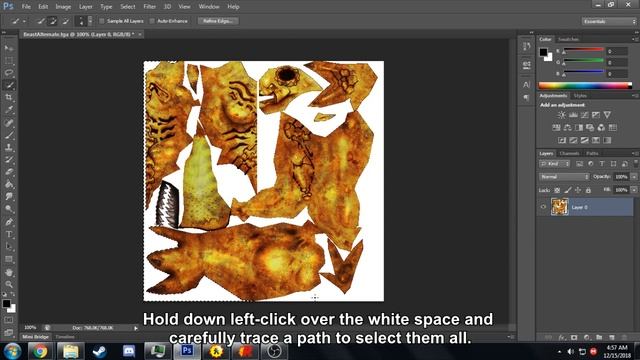Select the Move tool
The width and height of the screenshot is (640, 360).
click(x=9, y=48)
